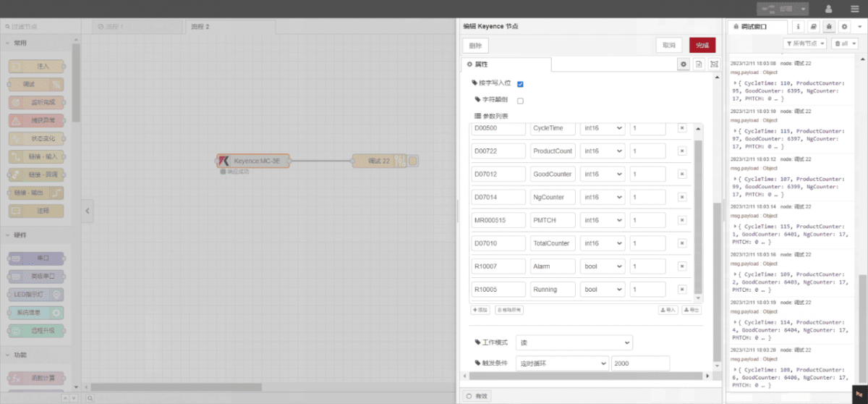The height and width of the screenshot is (404, 868).
Task: Uncheck the 按字写入位 checkbox
Action: coord(520,84)
